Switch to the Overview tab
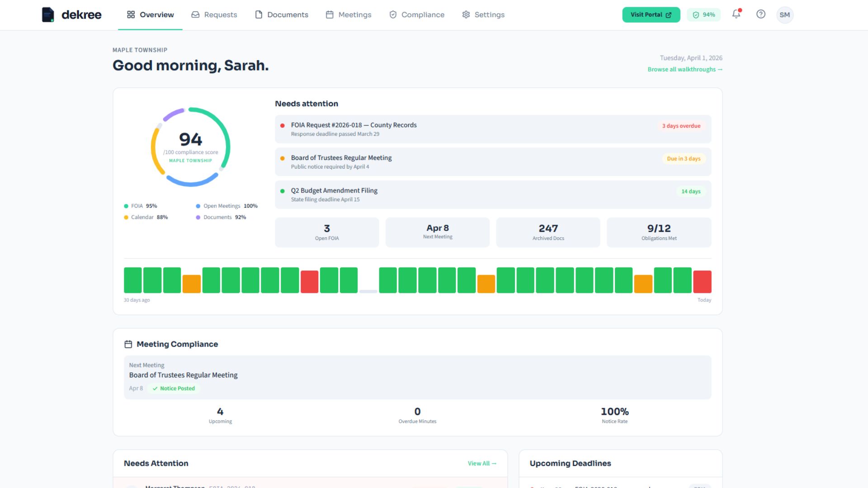Viewport: 868px width, 488px height. 150,14
